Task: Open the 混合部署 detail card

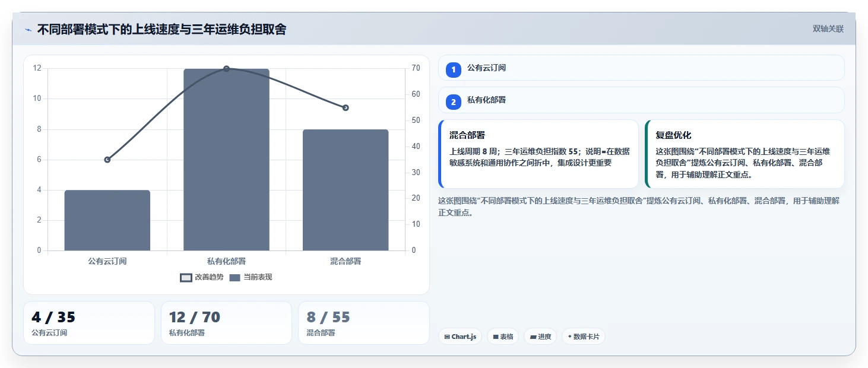Action: click(538, 154)
